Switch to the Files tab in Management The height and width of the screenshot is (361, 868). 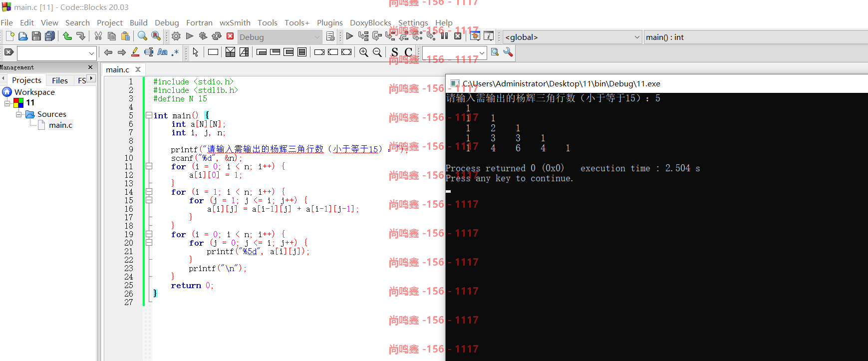[60, 80]
